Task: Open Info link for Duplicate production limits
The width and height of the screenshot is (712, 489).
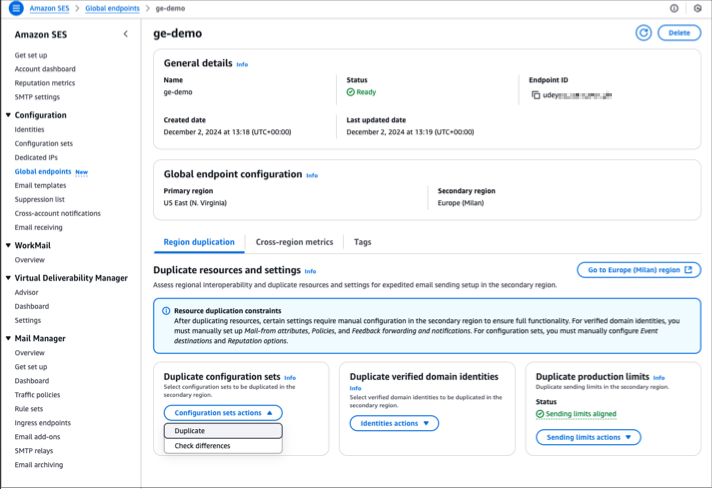Action: 659,378
